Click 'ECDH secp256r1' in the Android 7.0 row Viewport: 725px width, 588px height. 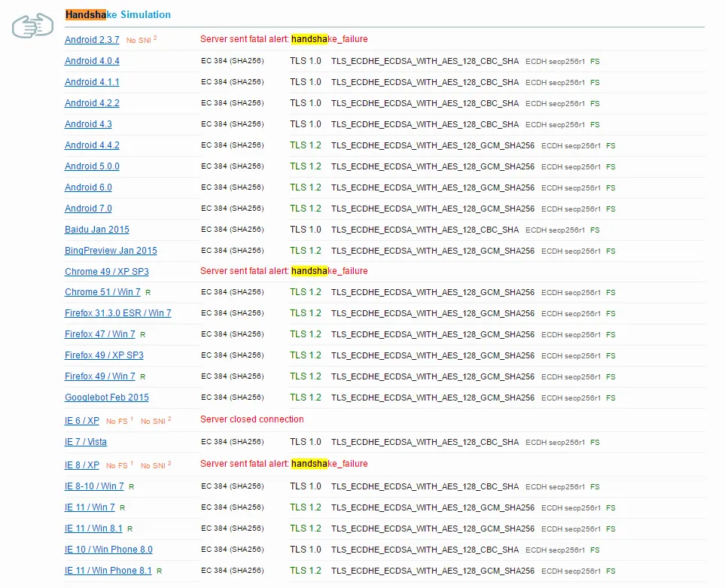point(571,209)
